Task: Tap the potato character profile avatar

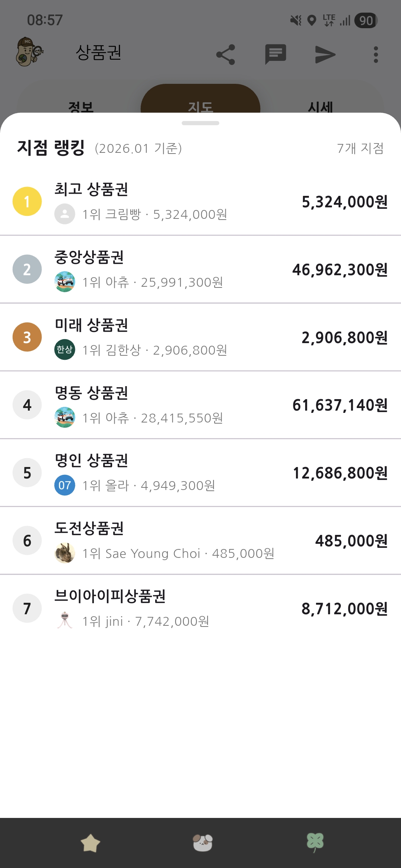Action: (x=30, y=52)
